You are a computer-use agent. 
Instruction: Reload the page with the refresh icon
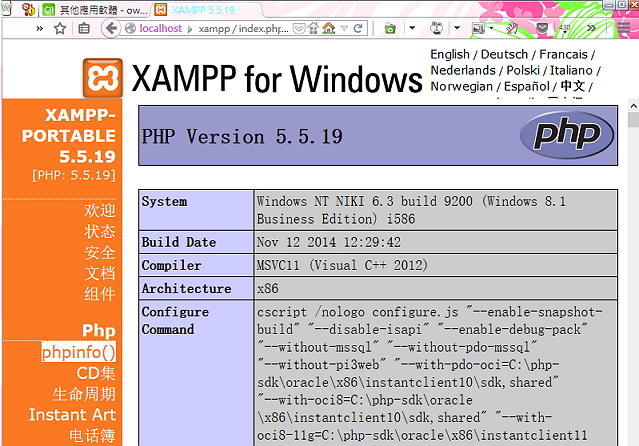tap(358, 28)
